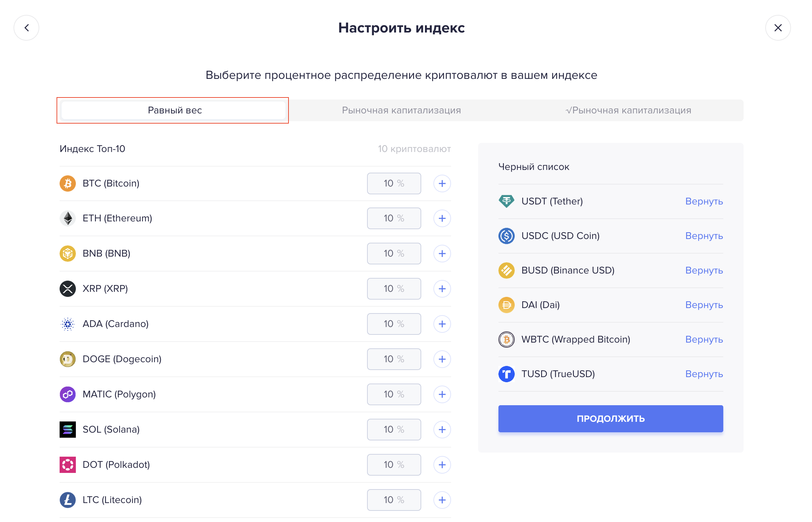Click the 10 криптовалют count label
The width and height of the screenshot is (812, 522).
point(414,149)
